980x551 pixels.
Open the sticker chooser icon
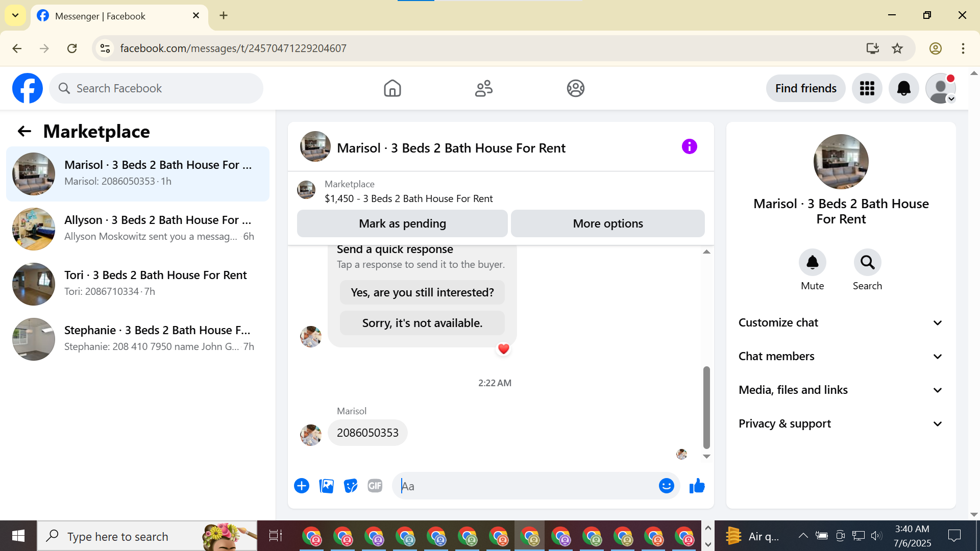point(351,486)
